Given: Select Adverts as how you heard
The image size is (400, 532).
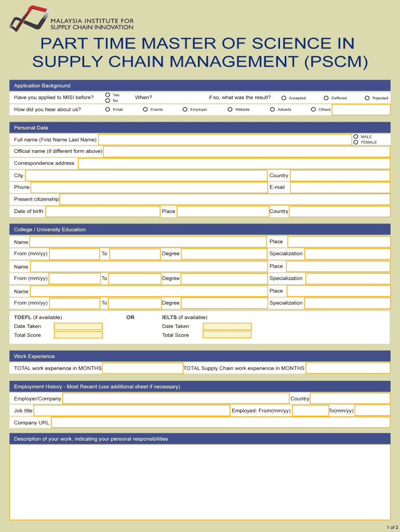Looking at the screenshot, I should [x=272, y=110].
